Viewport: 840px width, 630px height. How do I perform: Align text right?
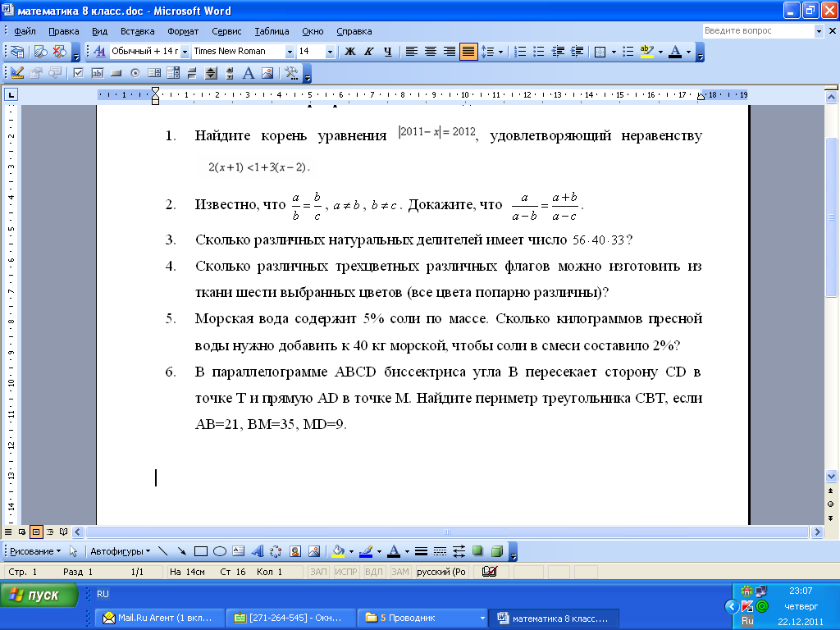[449, 52]
